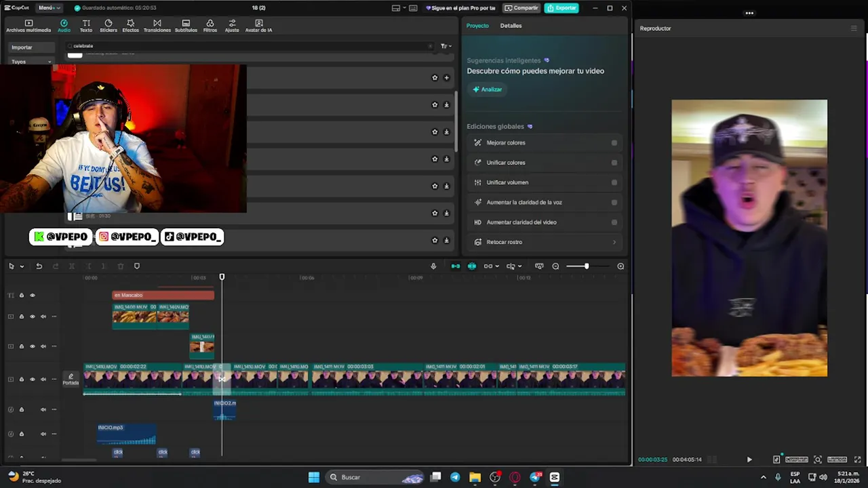Click the Analizar button
868x488 pixels.
coord(488,89)
